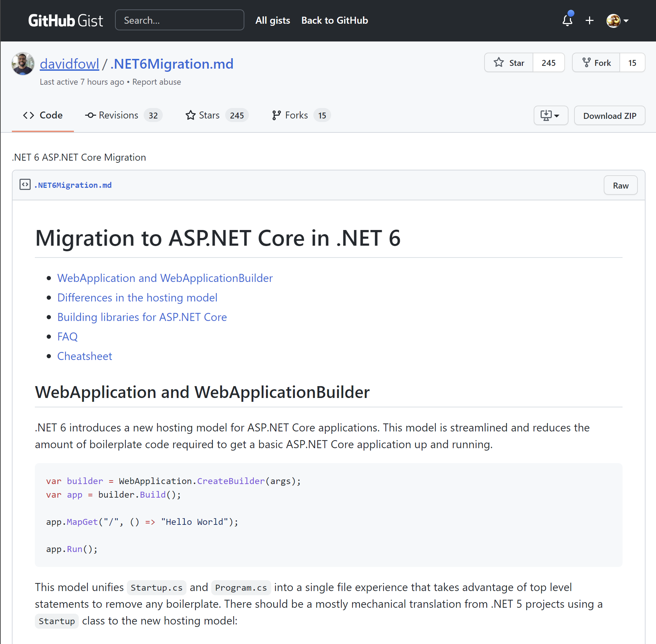
Task: Switch to the Revisions tab
Action: 124,115
